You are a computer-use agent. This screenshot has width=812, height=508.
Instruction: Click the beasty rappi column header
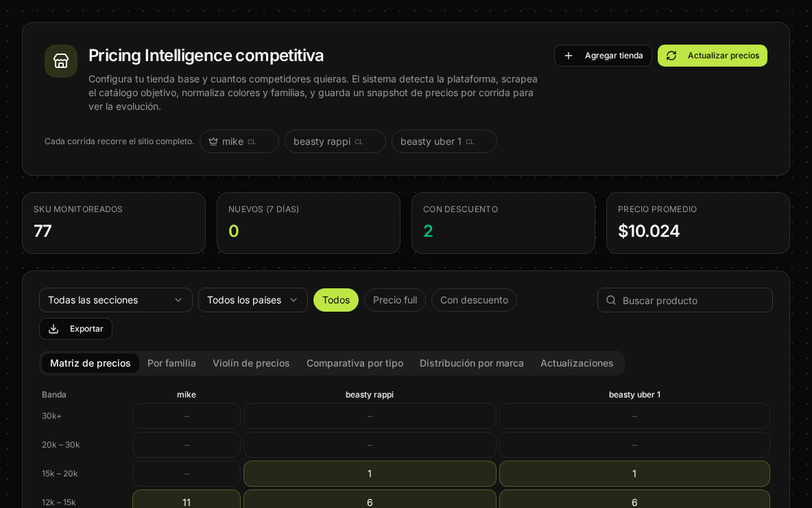point(370,395)
